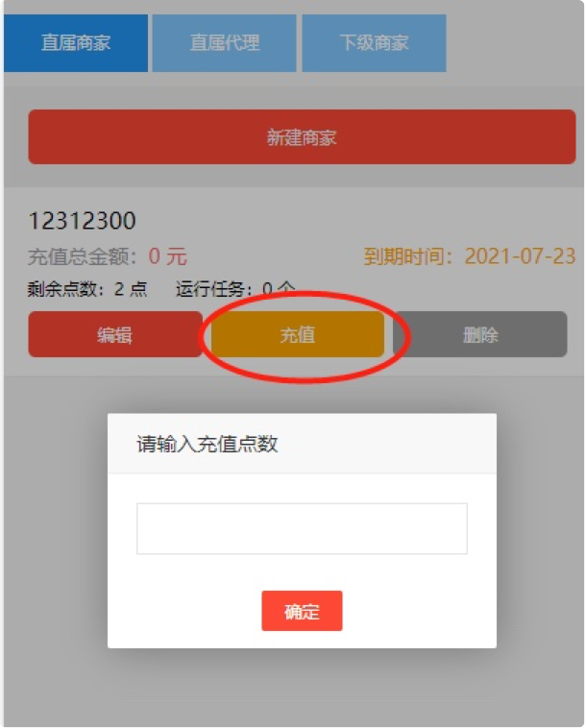Click the 编辑 button for merchant 12312300
This screenshot has height=728, width=586.
coord(115,334)
